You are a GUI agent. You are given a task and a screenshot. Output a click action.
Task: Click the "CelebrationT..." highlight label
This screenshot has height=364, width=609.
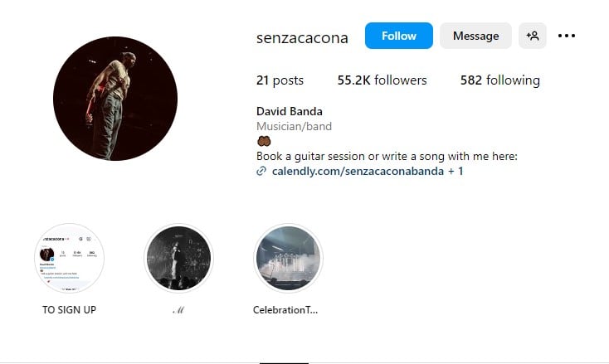click(285, 310)
